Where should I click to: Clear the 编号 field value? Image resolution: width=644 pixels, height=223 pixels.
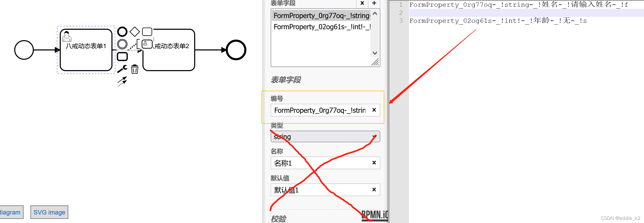[x=374, y=110]
